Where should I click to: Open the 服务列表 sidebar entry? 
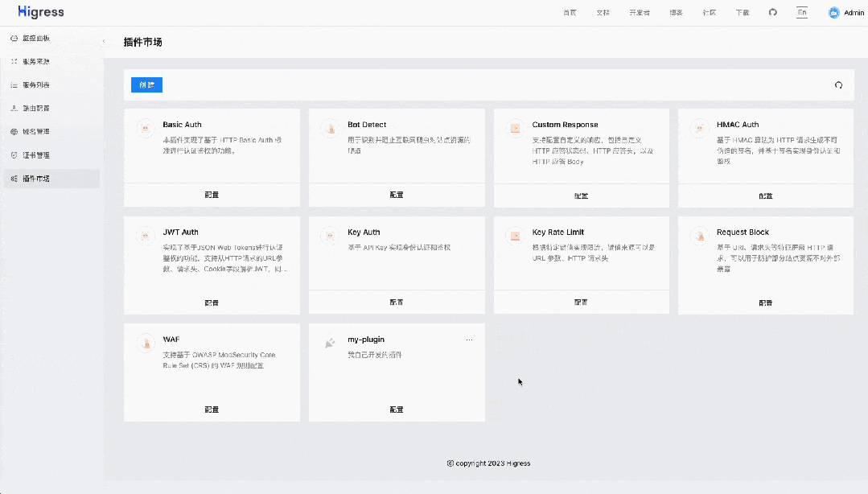click(x=13, y=84)
